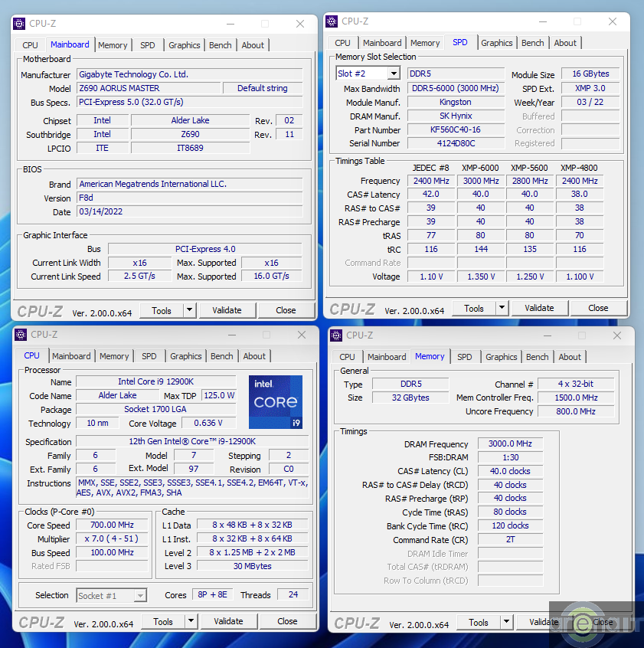
Task: Go to the About tab in the Memory timings window
Action: 570,357
